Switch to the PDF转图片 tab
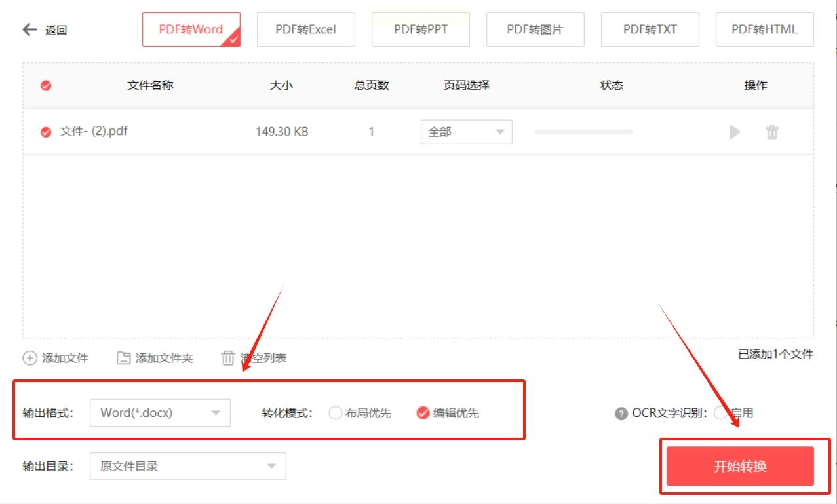 click(535, 29)
